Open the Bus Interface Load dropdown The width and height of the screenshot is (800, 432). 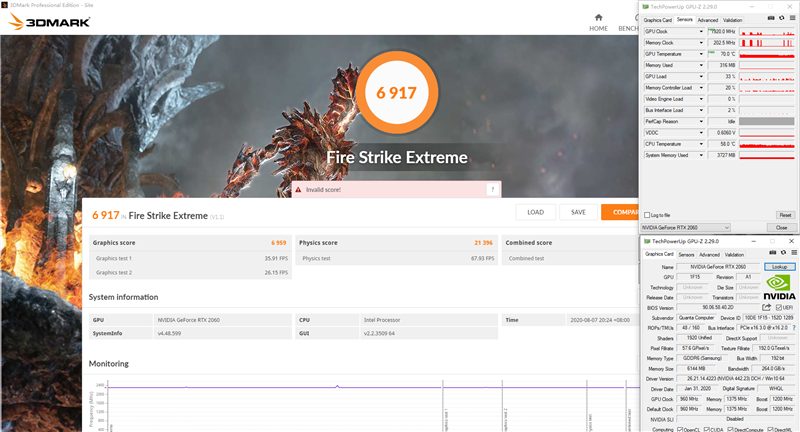click(x=701, y=110)
